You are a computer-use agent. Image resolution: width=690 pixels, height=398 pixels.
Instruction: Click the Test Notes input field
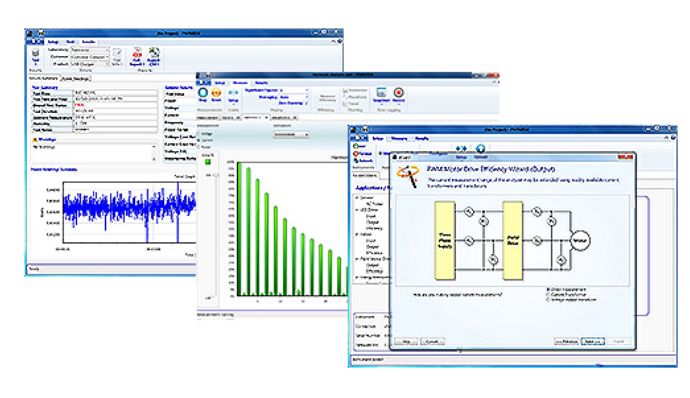point(115,130)
